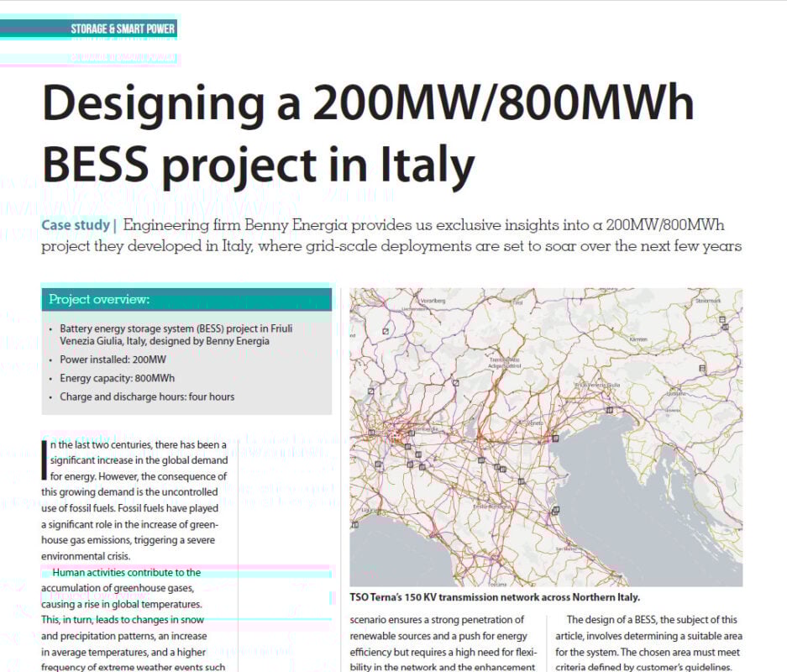Click the substation marker near Venice coast
The width and height of the screenshot is (787, 672).
[556, 438]
